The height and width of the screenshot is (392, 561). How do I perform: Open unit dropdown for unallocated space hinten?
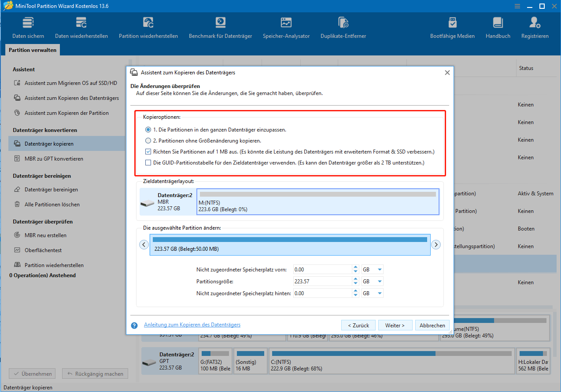(x=372, y=293)
